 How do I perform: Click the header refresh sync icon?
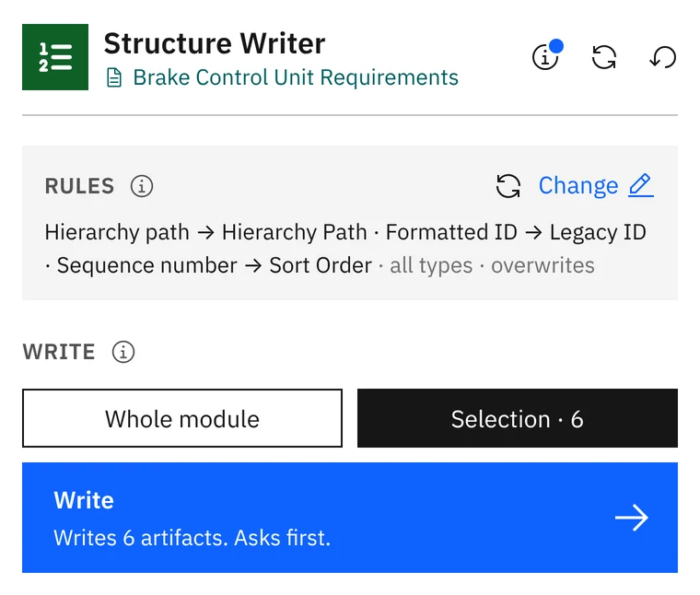click(x=604, y=57)
